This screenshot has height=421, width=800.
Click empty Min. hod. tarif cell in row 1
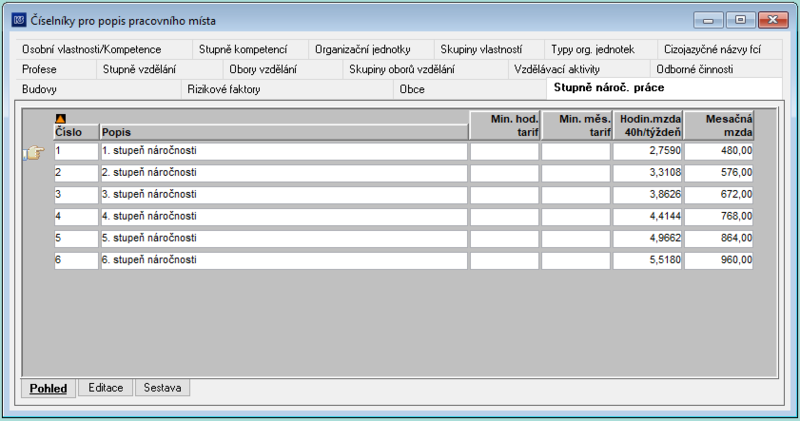pos(505,151)
